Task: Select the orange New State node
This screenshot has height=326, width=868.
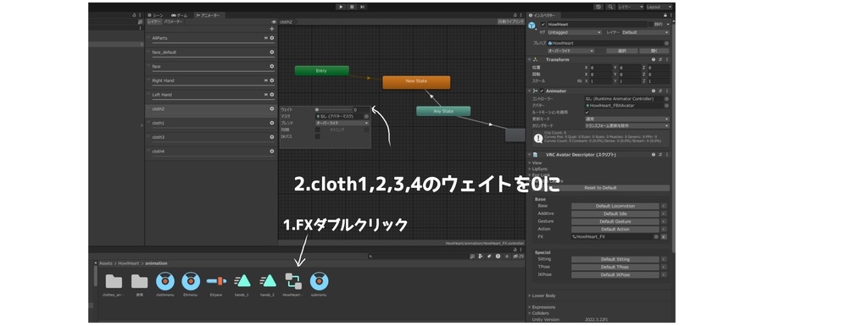Action: [x=416, y=82]
